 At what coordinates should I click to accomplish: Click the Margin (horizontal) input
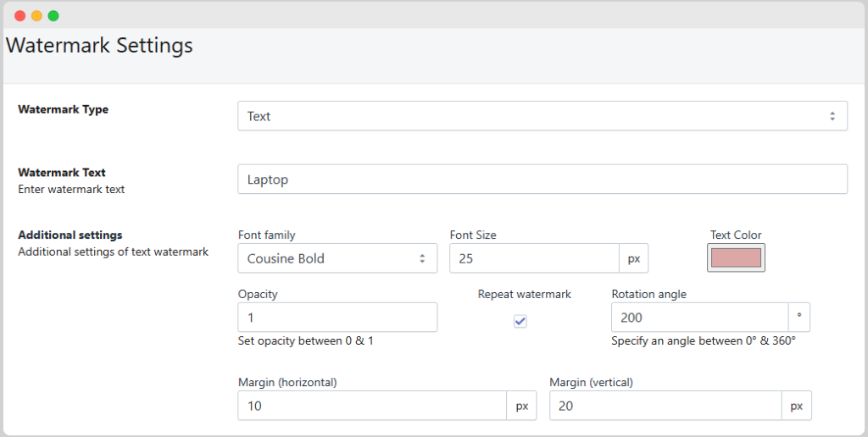(372, 406)
